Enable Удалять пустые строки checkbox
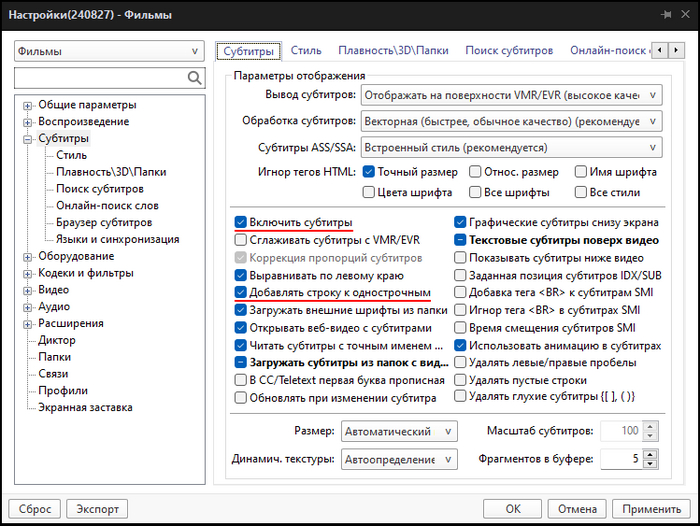The height and width of the screenshot is (526, 700). 461,379
